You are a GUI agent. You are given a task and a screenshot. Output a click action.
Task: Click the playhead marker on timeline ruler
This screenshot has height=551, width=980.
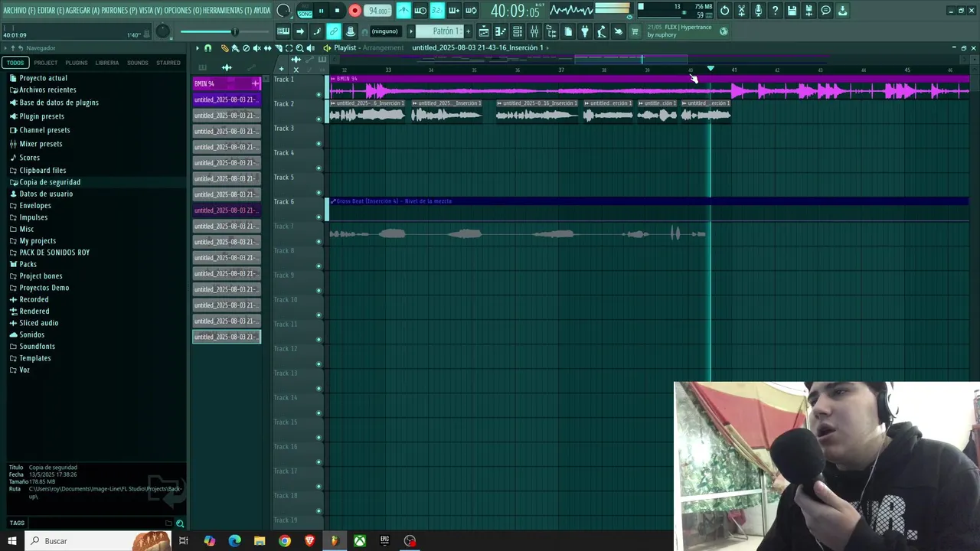coord(710,69)
